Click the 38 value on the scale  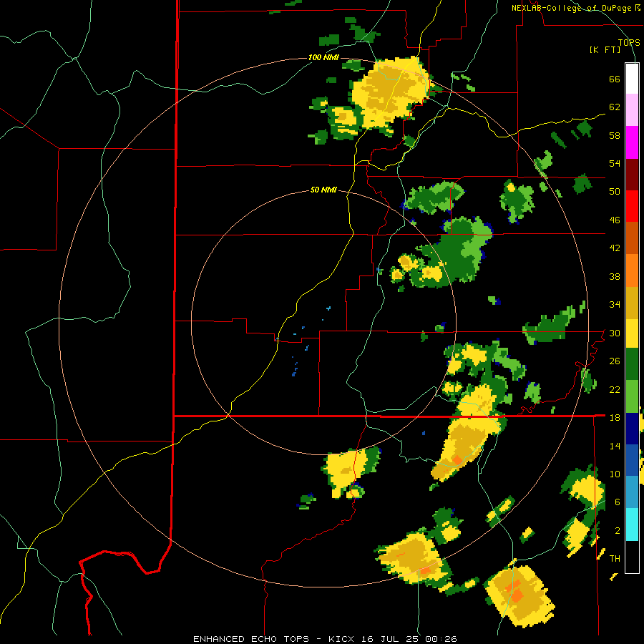point(615,276)
